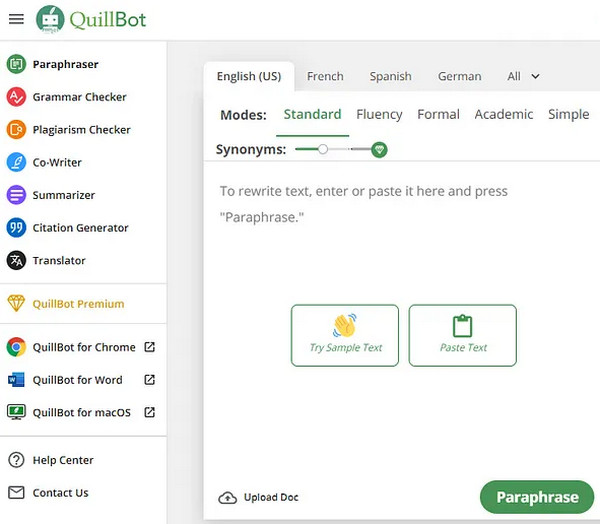The height and width of the screenshot is (524, 600).
Task: Click the Plagiarism Checker icon
Action: 16,129
